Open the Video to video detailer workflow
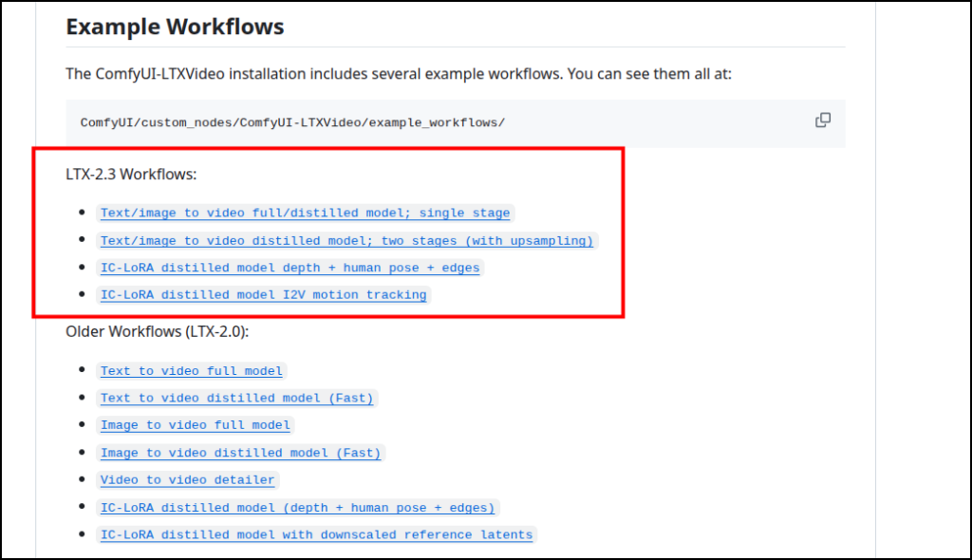Image resolution: width=972 pixels, height=560 pixels. pyautogui.click(x=187, y=480)
